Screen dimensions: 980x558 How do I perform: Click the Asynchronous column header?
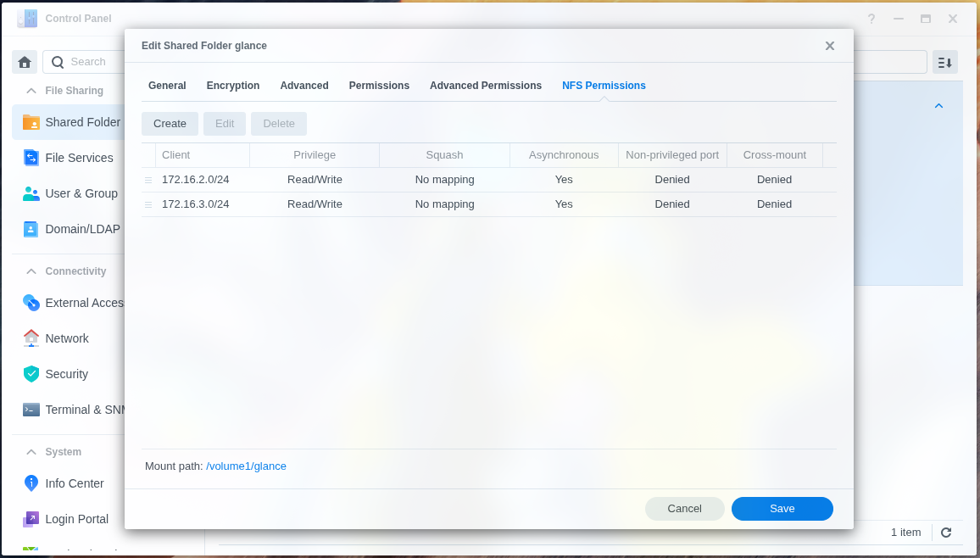coord(564,155)
